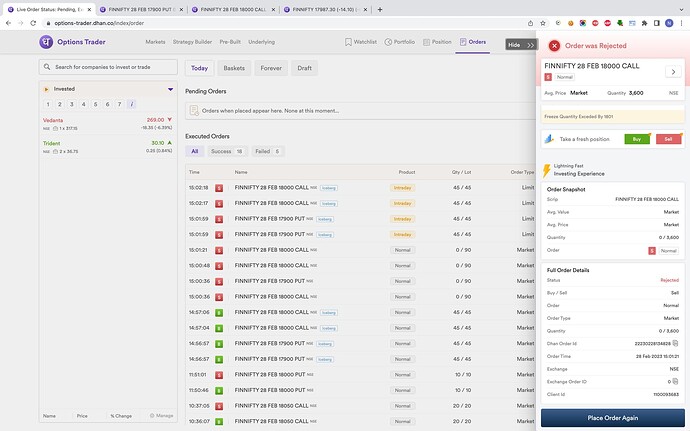Sort watchlist by Price
Screen dimensions: 690x431
click(x=82, y=416)
